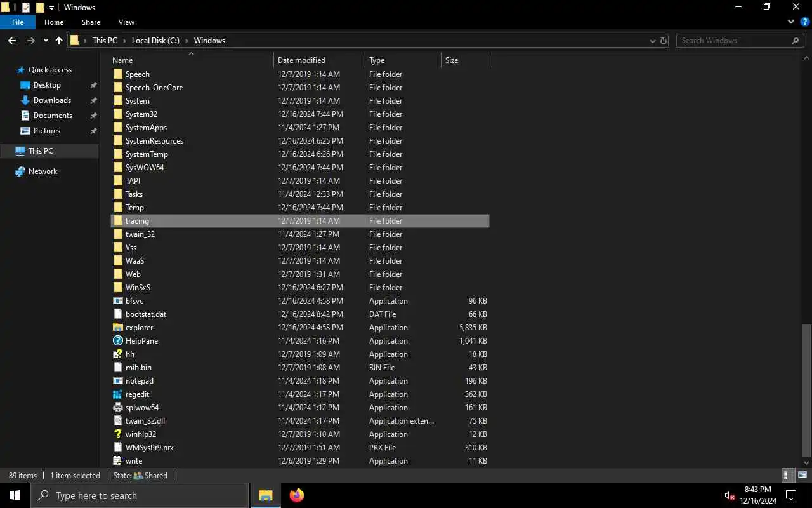
Task: Select the HelpPane application icon
Action: (x=117, y=341)
